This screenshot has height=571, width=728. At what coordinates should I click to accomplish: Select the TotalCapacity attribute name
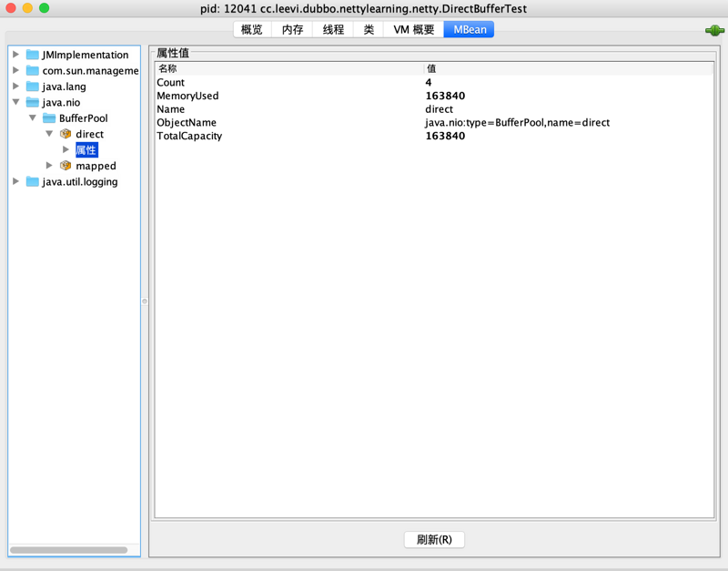[x=189, y=136]
